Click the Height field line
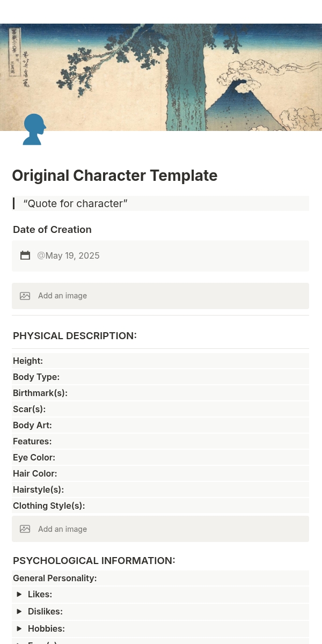The width and height of the screenshot is (322, 644). coord(28,361)
